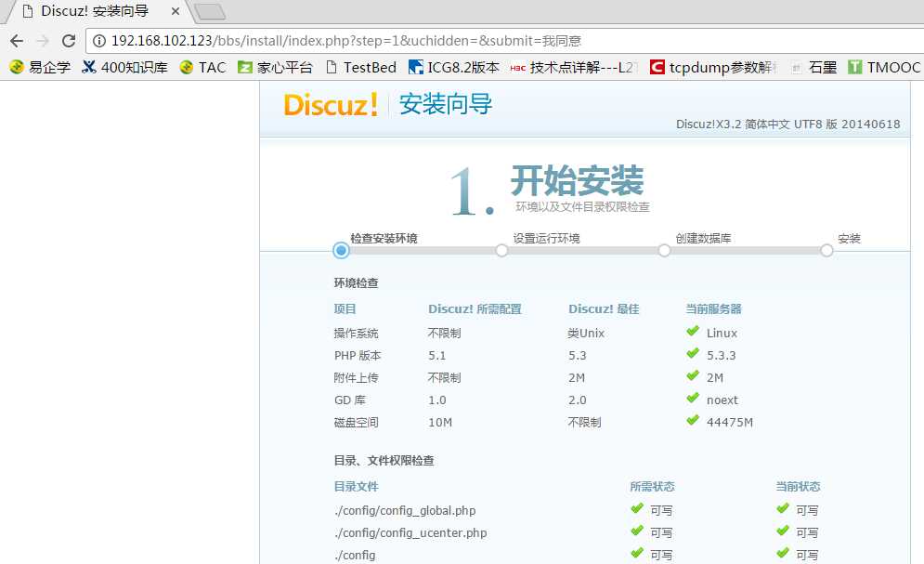The image size is (924, 564).
Task: Open the TAC bookmark
Action: click(x=202, y=67)
